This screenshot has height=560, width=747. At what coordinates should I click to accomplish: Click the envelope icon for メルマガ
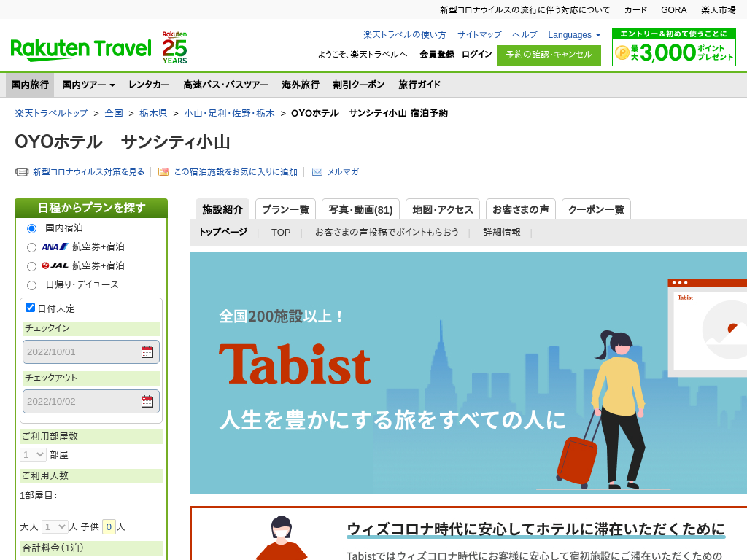[x=317, y=172]
